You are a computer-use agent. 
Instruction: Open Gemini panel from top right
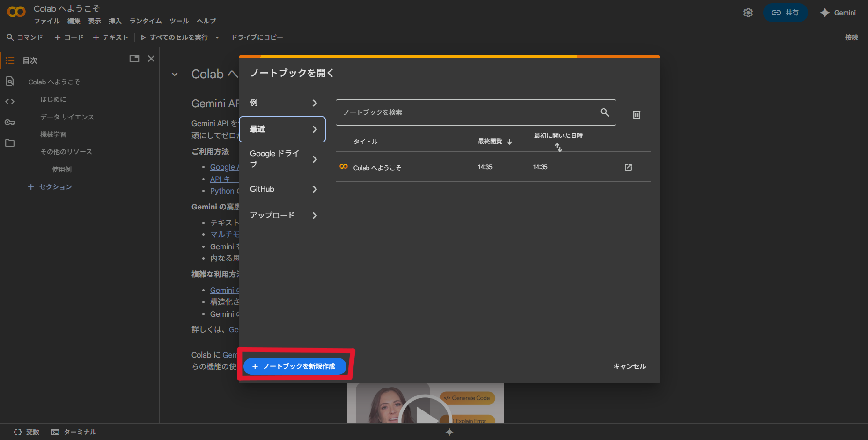click(838, 13)
